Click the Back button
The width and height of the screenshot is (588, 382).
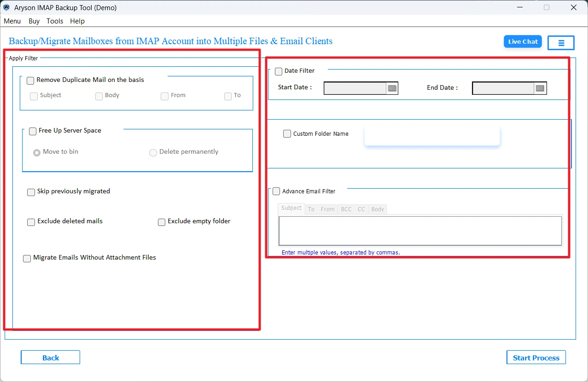pyautogui.click(x=51, y=358)
